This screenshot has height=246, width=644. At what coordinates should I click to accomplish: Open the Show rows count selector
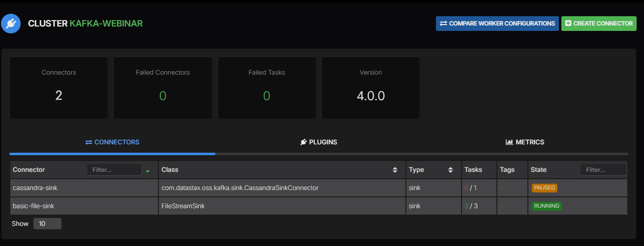(x=47, y=224)
